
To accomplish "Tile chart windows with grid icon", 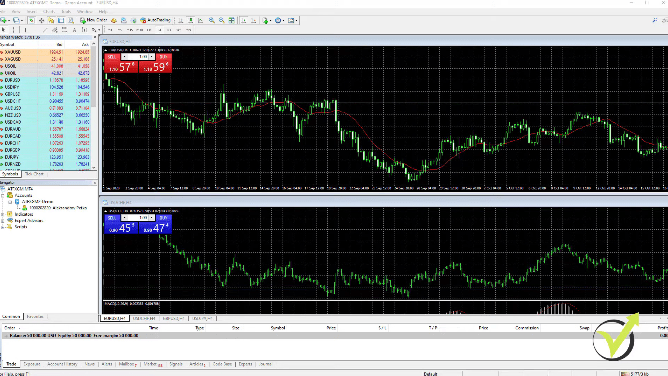I will [x=231, y=20].
